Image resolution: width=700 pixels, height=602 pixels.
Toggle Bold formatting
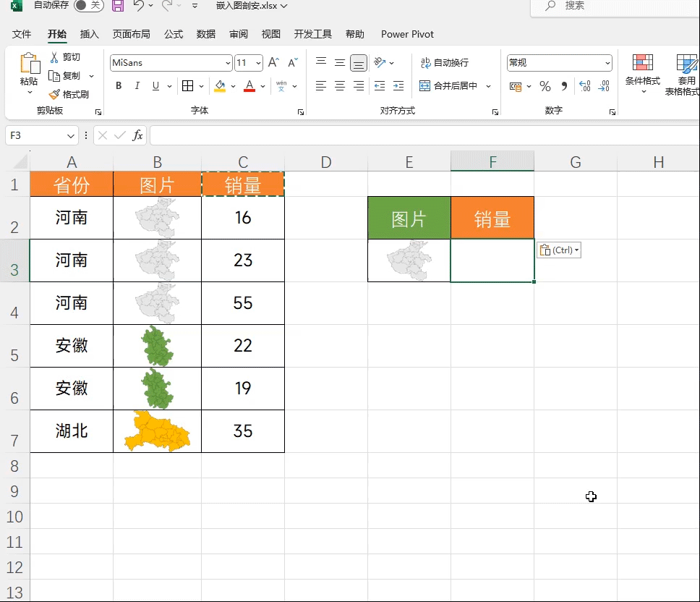pos(119,87)
